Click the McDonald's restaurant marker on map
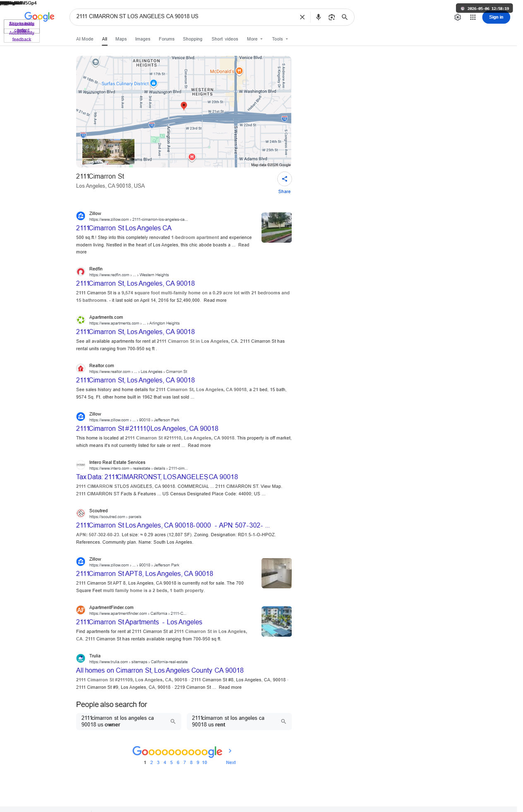The width and height of the screenshot is (523, 812). click(x=239, y=71)
